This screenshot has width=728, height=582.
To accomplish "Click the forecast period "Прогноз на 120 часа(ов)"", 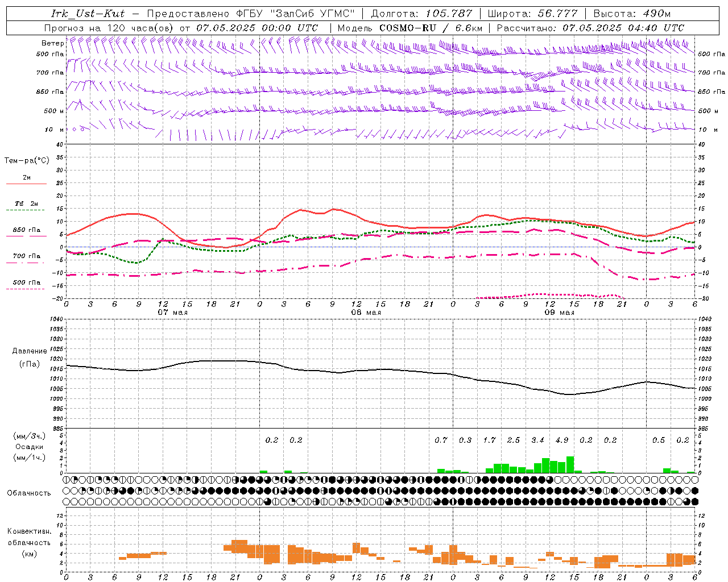I will click(109, 27).
